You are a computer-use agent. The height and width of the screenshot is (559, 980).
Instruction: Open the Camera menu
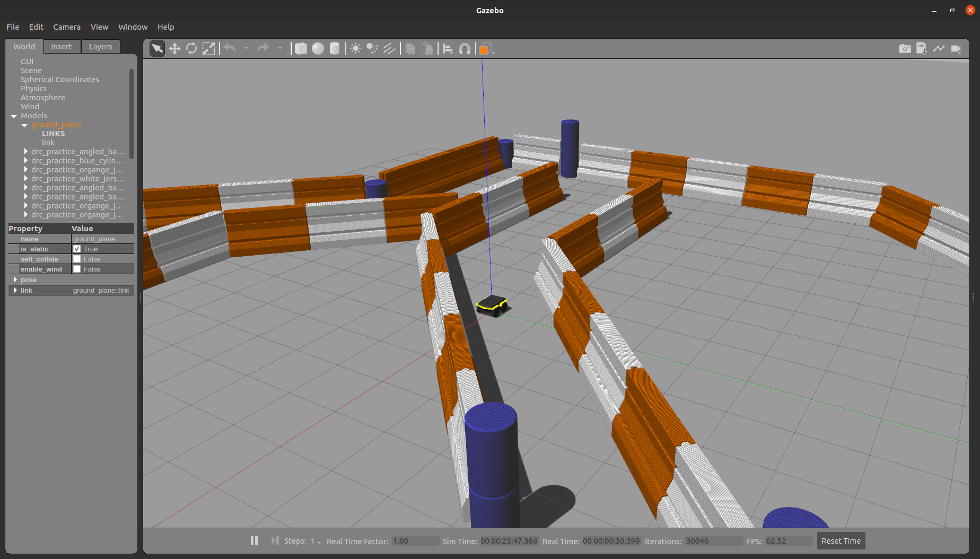tap(66, 27)
